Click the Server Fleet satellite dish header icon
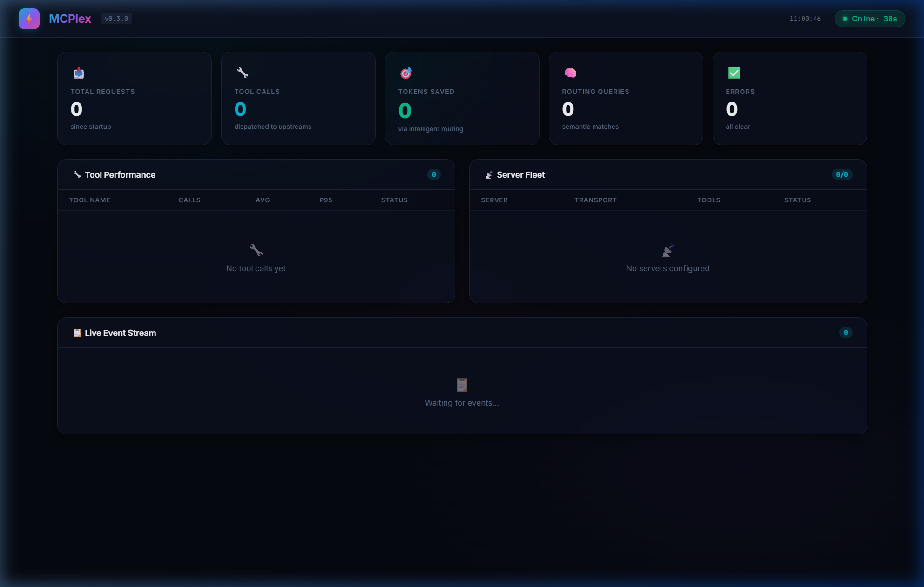The width and height of the screenshot is (924, 587). [x=489, y=175]
